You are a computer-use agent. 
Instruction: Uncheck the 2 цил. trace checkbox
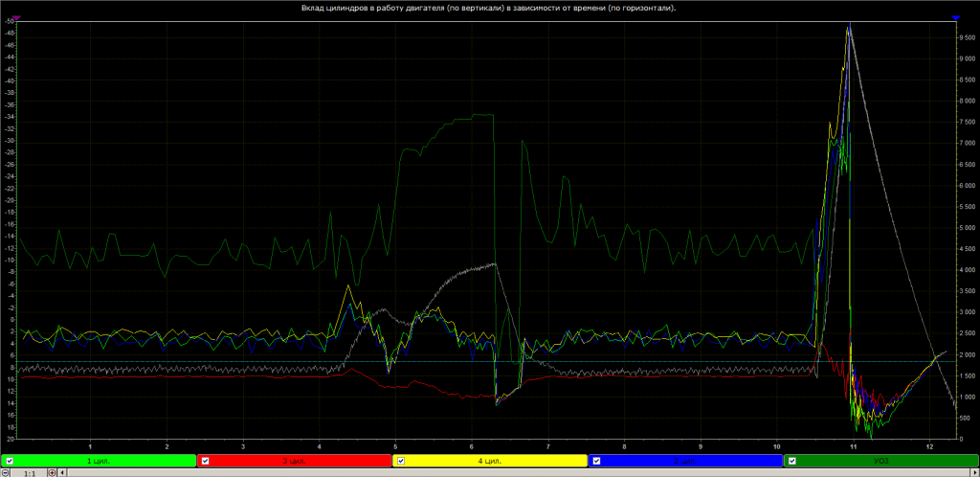pyautogui.click(x=596, y=461)
